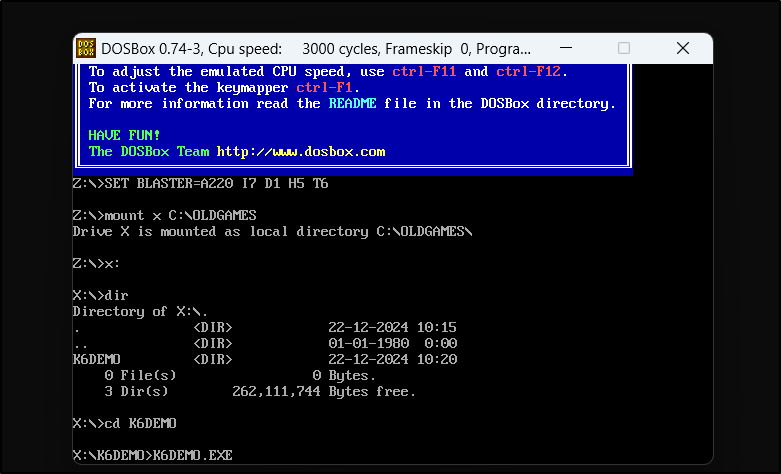Maximize the DOSBox window

click(624, 48)
